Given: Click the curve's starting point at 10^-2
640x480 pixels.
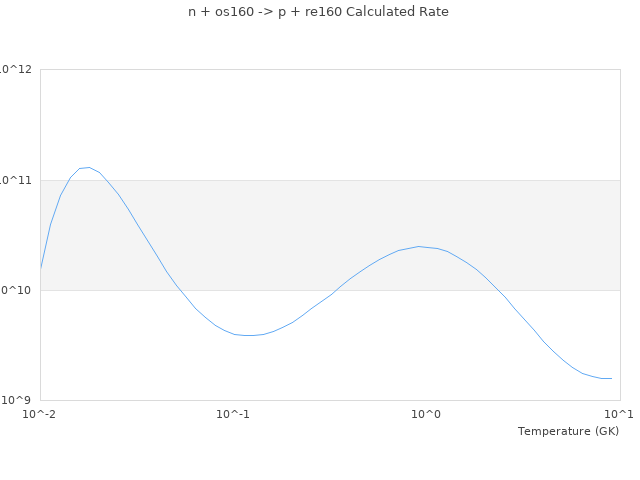Looking at the screenshot, I should pos(41,268).
